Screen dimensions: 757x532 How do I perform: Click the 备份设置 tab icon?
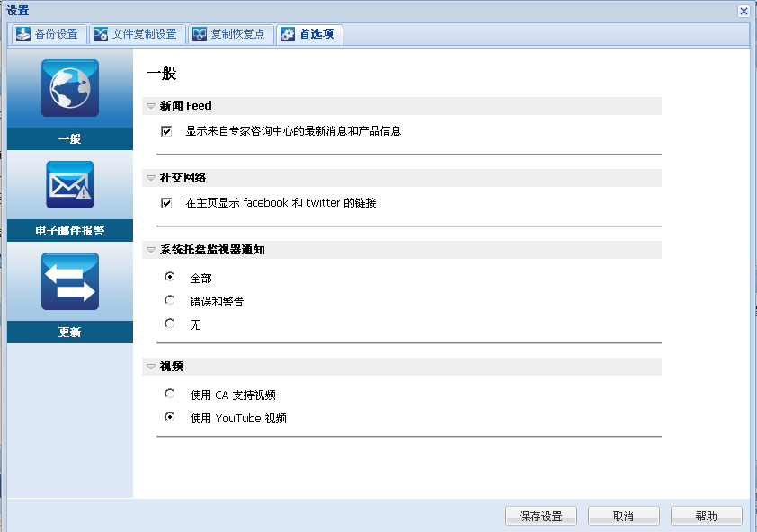pyautogui.click(x=22, y=34)
